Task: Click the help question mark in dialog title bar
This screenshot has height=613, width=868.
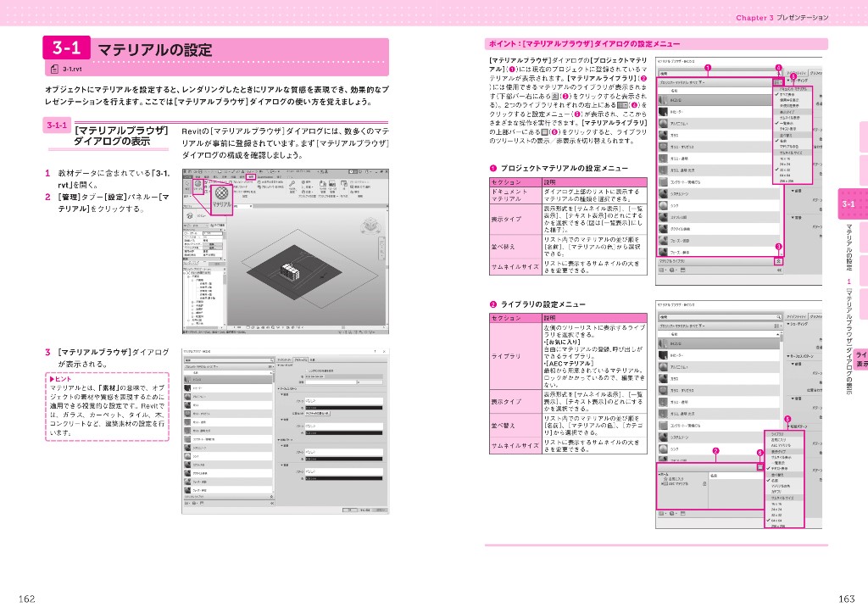Action: coord(375,350)
